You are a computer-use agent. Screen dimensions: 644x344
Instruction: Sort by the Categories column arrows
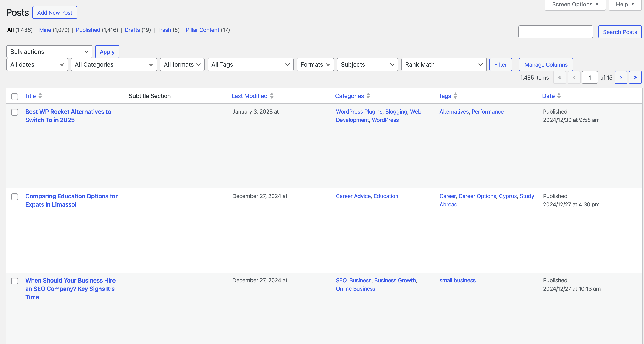368,96
